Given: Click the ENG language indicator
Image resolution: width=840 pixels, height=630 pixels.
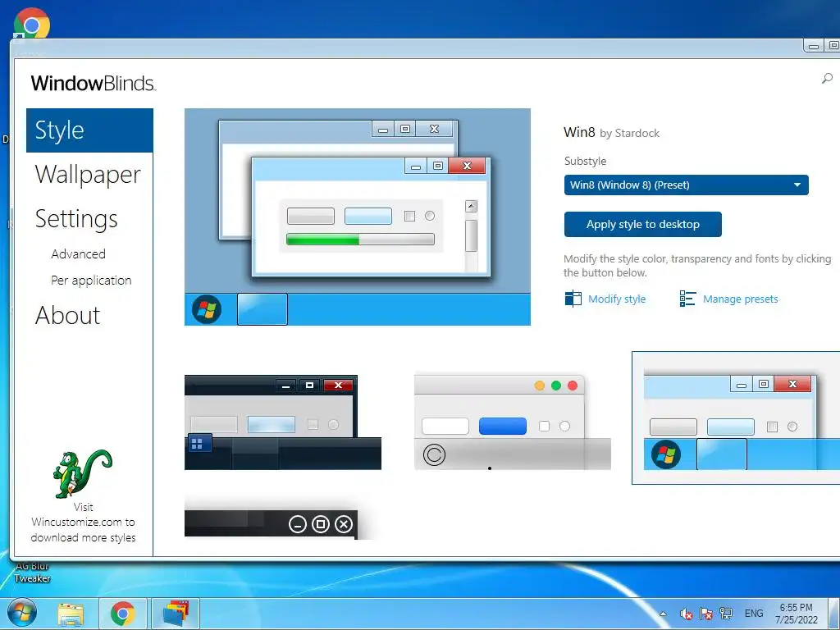Looking at the screenshot, I should [754, 614].
